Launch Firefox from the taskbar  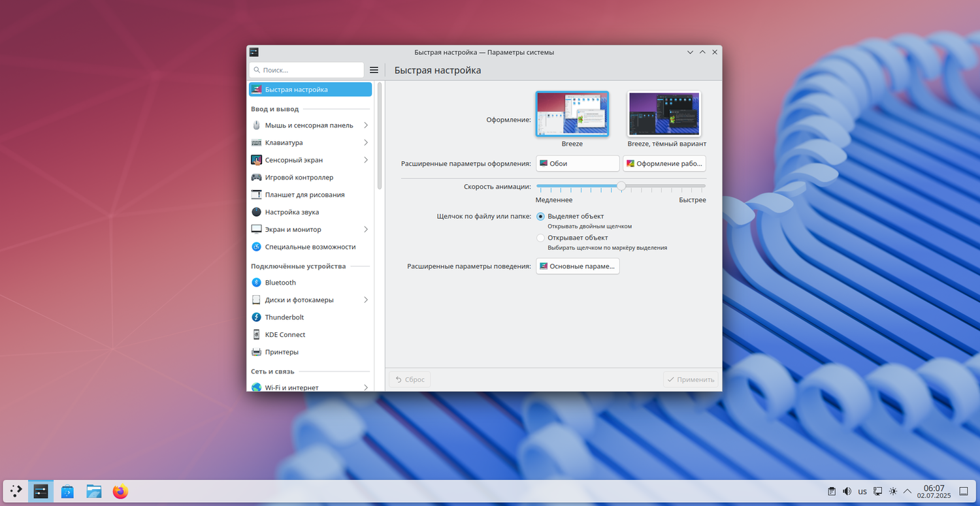(120, 491)
